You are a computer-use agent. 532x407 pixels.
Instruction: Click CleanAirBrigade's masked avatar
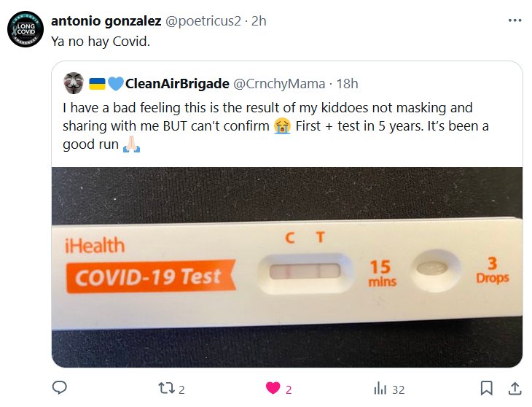click(74, 83)
